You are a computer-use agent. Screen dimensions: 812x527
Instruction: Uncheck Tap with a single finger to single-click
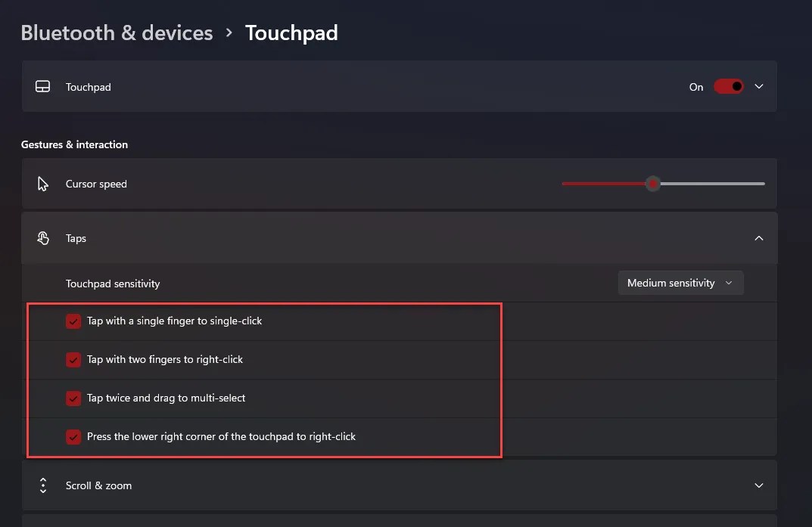coord(73,321)
